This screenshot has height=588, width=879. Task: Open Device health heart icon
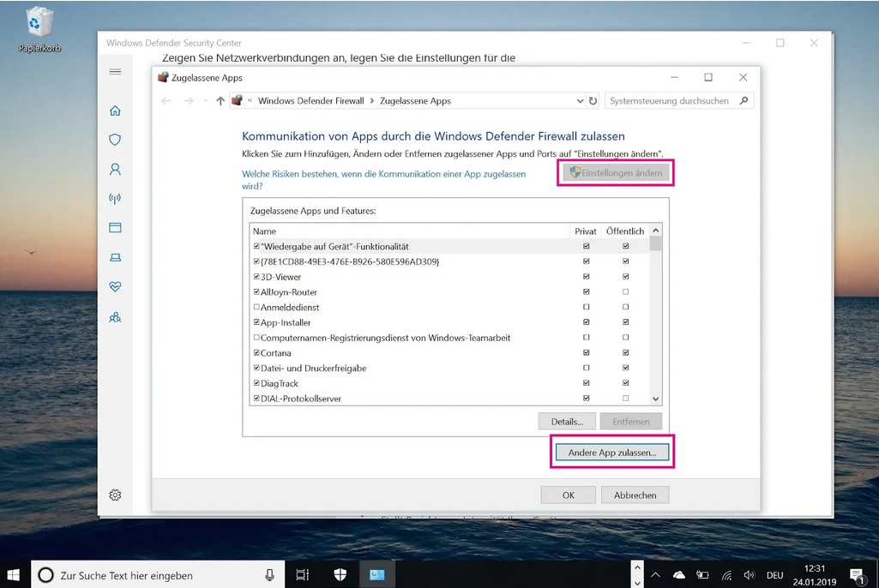(x=115, y=287)
